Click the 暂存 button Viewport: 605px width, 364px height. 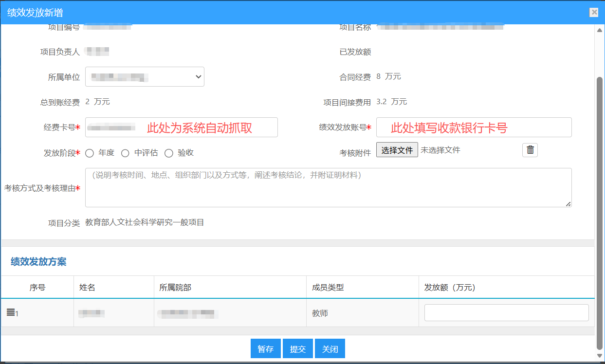pyautogui.click(x=265, y=349)
